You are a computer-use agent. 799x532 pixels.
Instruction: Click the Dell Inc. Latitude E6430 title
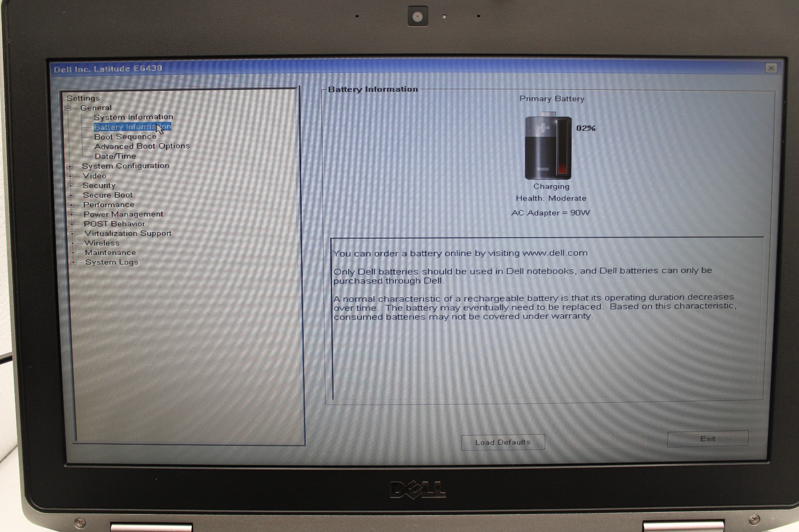click(x=108, y=68)
